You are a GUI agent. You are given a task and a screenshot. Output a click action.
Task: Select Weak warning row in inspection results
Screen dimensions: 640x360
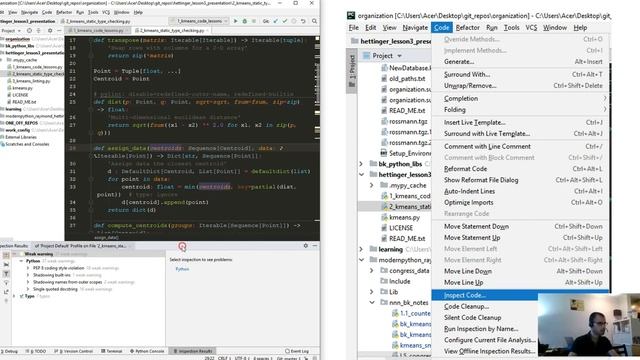point(88,254)
